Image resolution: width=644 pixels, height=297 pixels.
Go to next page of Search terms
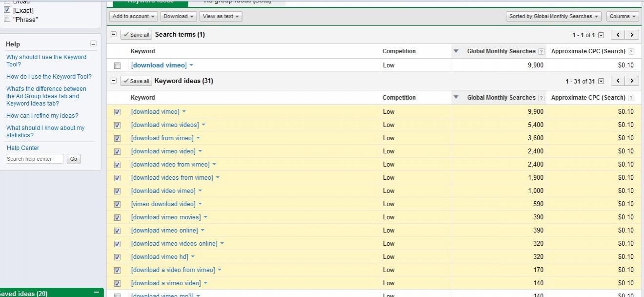pyautogui.click(x=632, y=35)
